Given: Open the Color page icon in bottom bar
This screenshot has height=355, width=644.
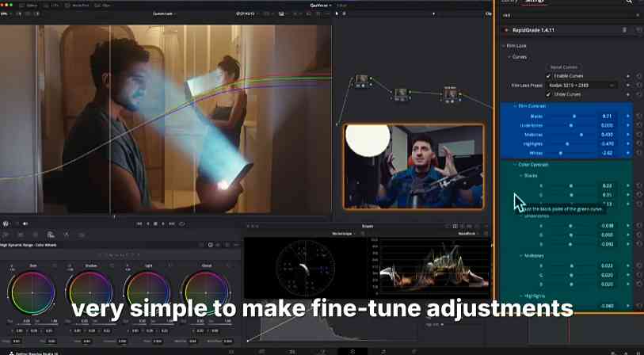Looking at the screenshot, I should [x=352, y=351].
